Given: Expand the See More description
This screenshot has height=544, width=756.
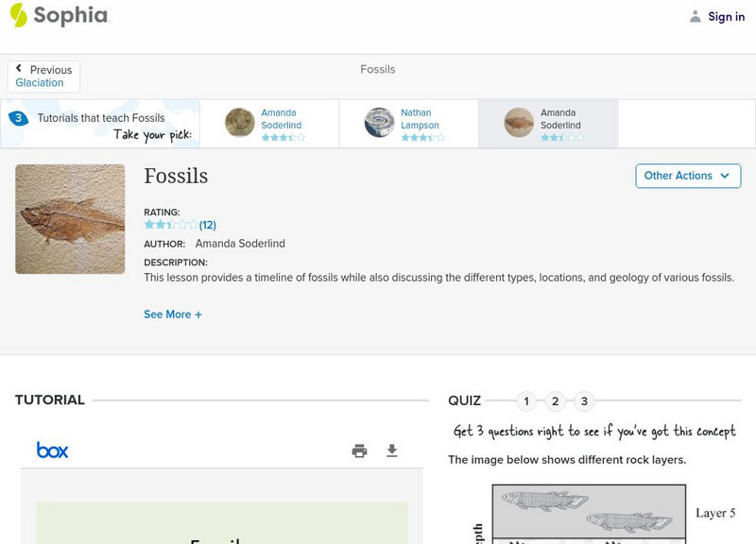Looking at the screenshot, I should tap(173, 314).
